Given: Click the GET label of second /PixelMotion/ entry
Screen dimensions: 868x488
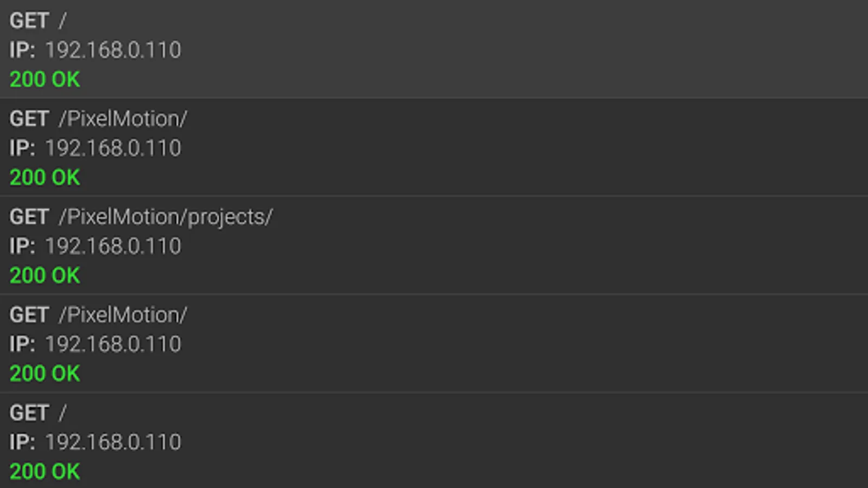Looking at the screenshot, I should tap(29, 315).
